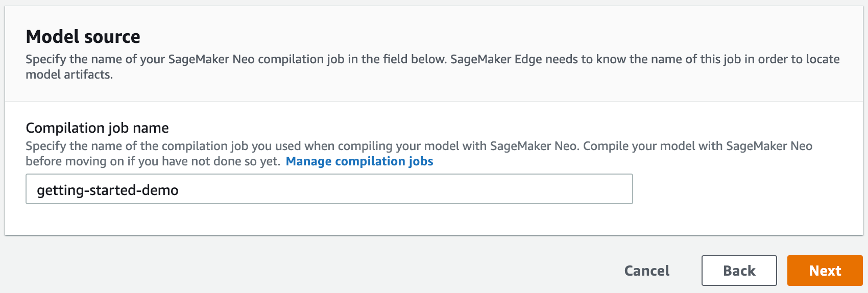The width and height of the screenshot is (868, 293).
Task: Click the header area right of Model source title
Action: pos(460,37)
